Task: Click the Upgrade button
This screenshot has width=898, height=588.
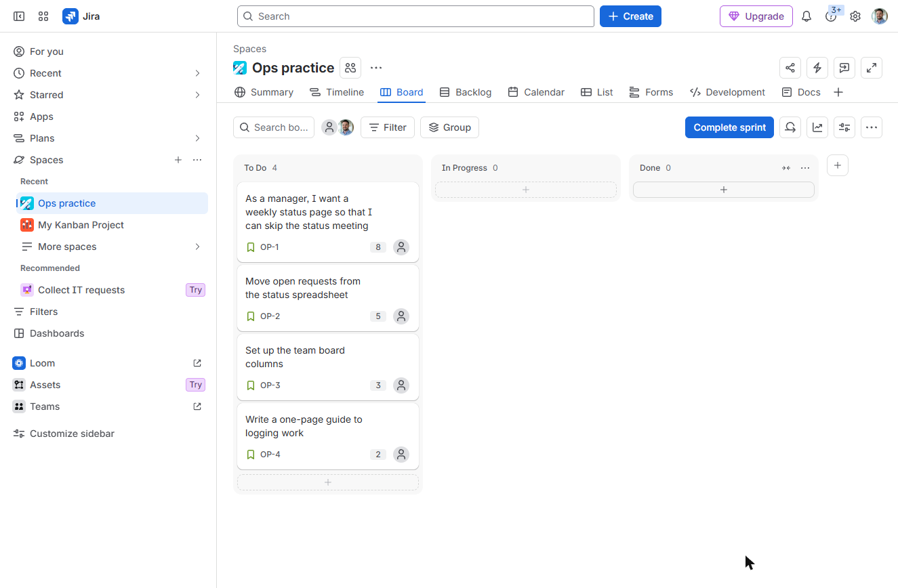Action: click(x=756, y=16)
